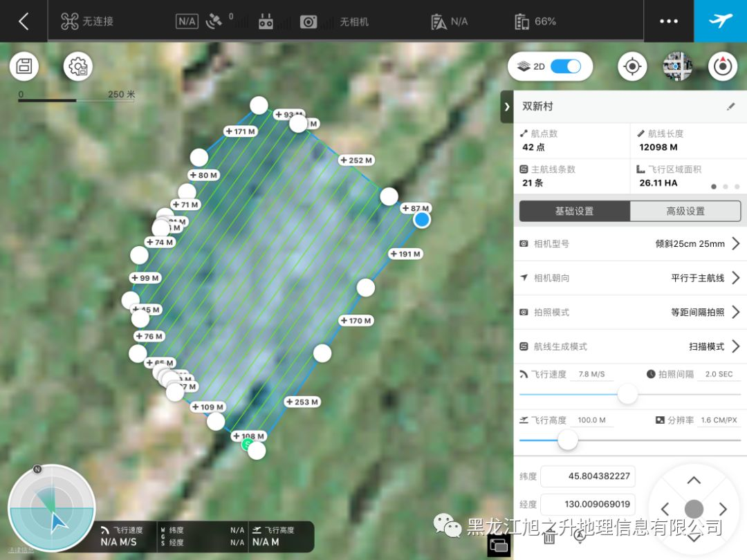Switch to 基础设置 tab
The width and height of the screenshot is (747, 560).
(x=574, y=211)
